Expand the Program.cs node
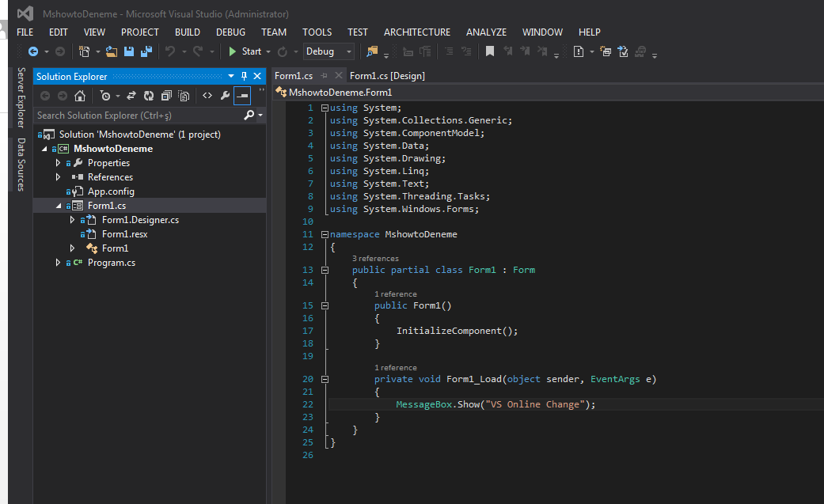 click(58, 262)
